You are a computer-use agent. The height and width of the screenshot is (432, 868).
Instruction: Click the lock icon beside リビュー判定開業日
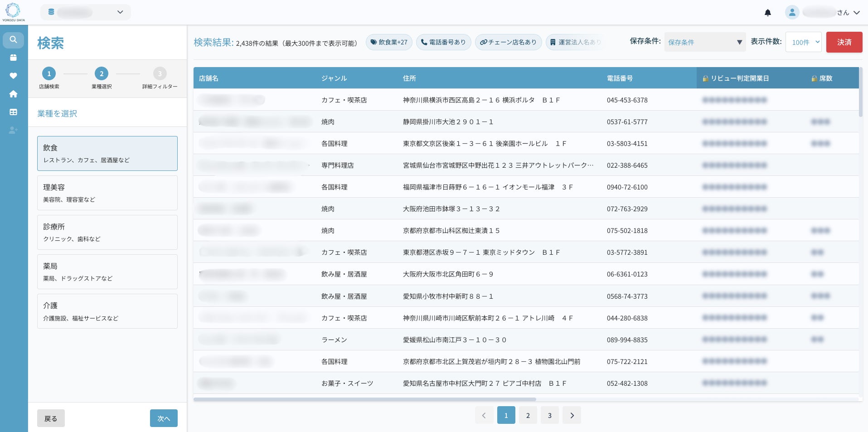tap(705, 78)
